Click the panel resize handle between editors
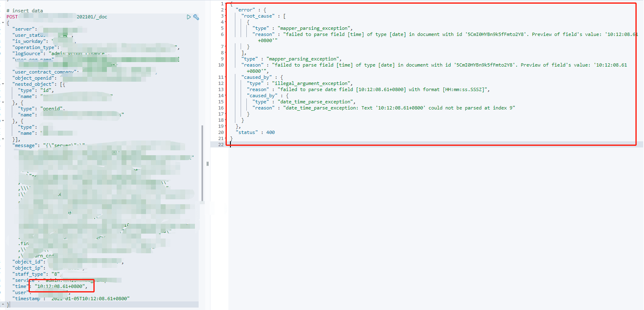This screenshot has width=644, height=310. pyautogui.click(x=208, y=164)
